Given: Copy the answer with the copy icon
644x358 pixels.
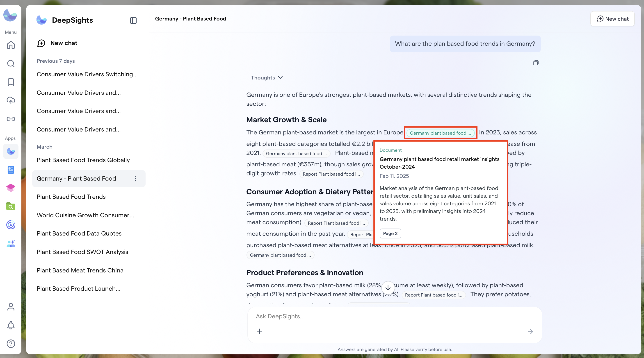Looking at the screenshot, I should pos(536,63).
